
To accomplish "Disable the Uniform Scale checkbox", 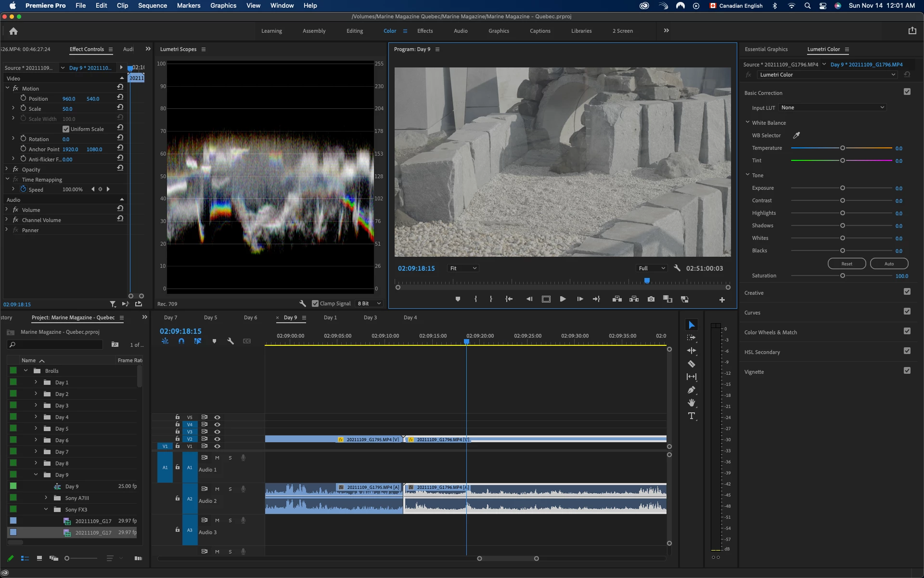I will coord(66,129).
